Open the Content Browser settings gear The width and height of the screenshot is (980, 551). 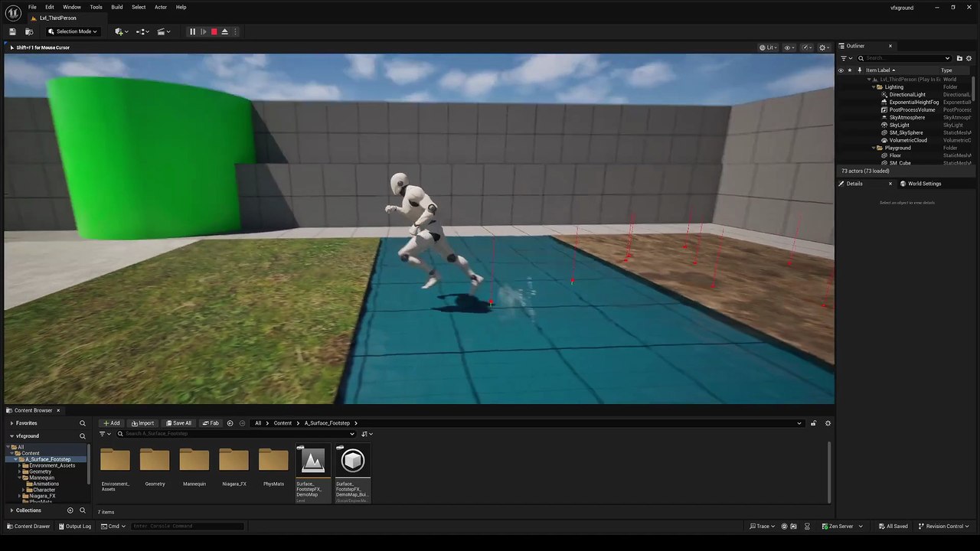point(828,423)
